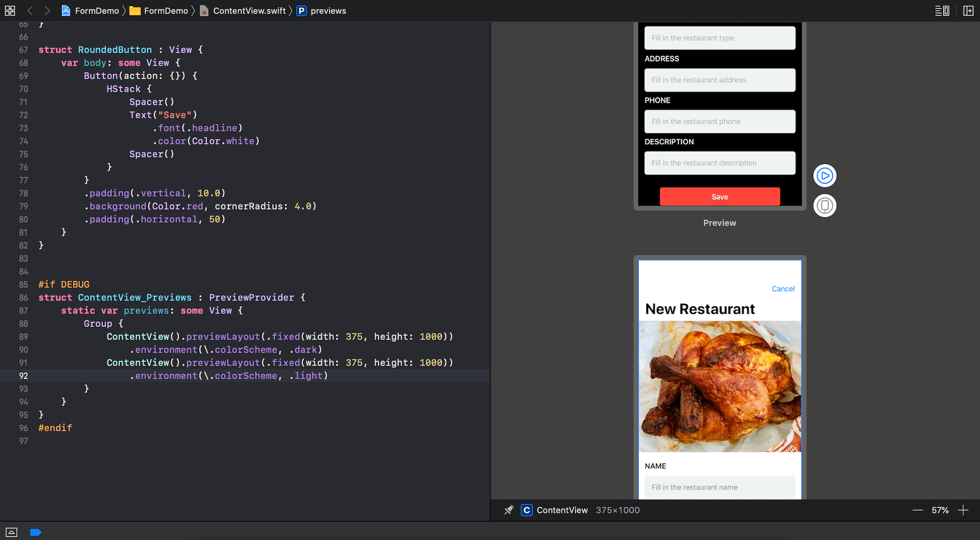Add a new editor pane
This screenshot has width=980, height=540.
(968, 11)
